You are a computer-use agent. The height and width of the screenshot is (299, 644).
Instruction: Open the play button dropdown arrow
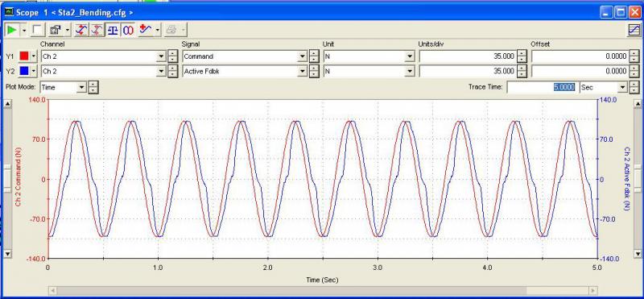(24, 30)
